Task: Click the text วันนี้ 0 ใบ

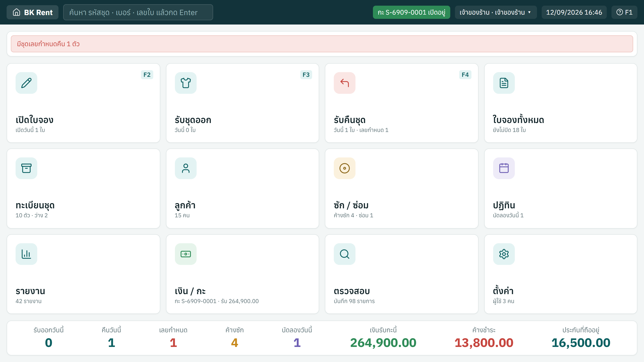Action: pos(185,130)
